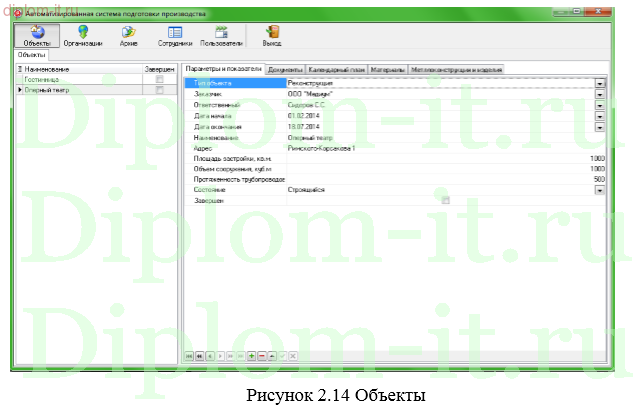The image size is (635, 409).
Task: Check the Завершен box in parameters panel
Action: (x=446, y=200)
